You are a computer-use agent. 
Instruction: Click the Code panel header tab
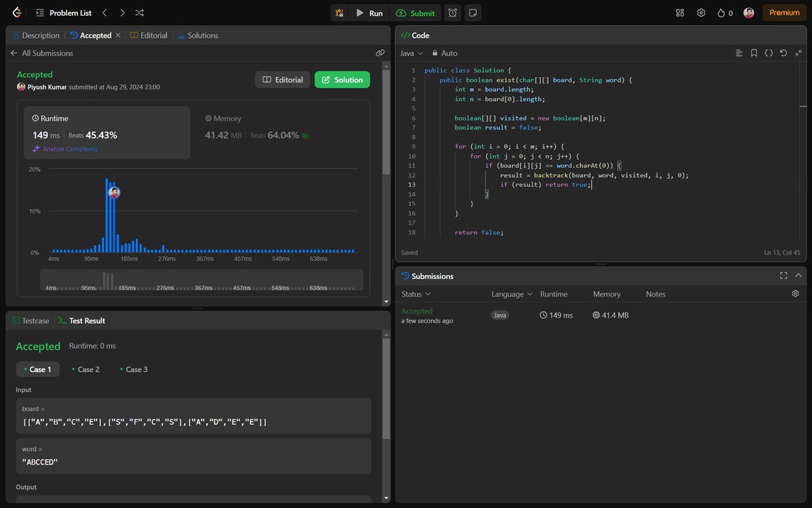415,35
